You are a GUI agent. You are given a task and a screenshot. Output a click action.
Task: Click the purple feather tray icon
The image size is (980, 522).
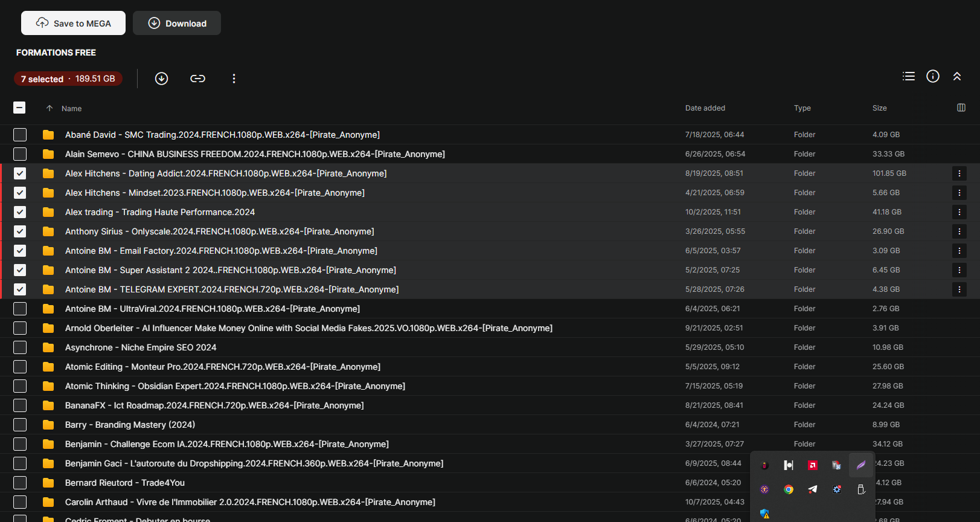coord(861,465)
